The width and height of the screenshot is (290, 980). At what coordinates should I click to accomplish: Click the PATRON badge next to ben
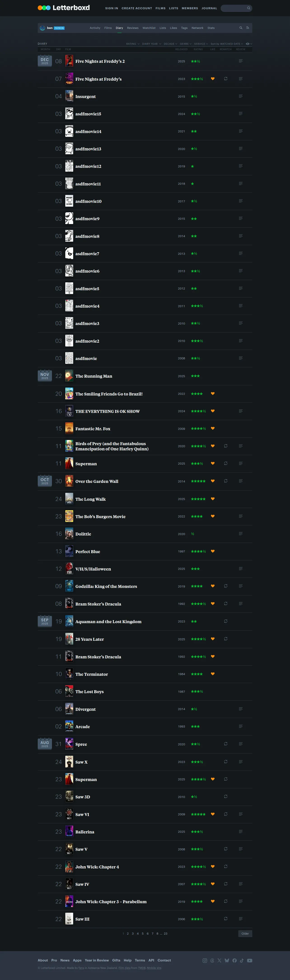pos(59,28)
